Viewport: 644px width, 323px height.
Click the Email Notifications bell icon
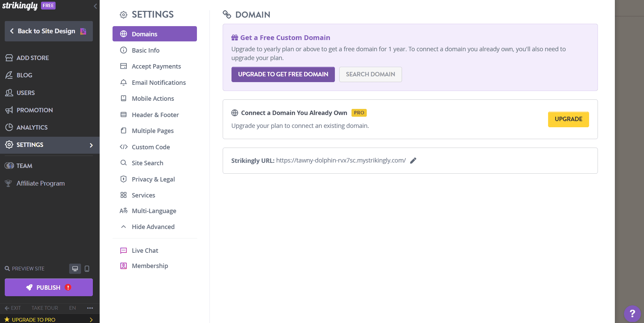[124, 82]
